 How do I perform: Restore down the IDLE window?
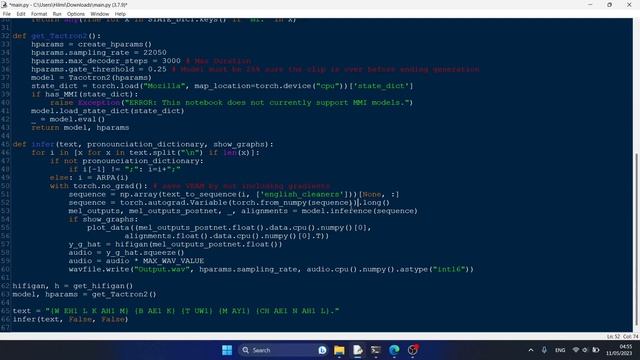point(609,4)
